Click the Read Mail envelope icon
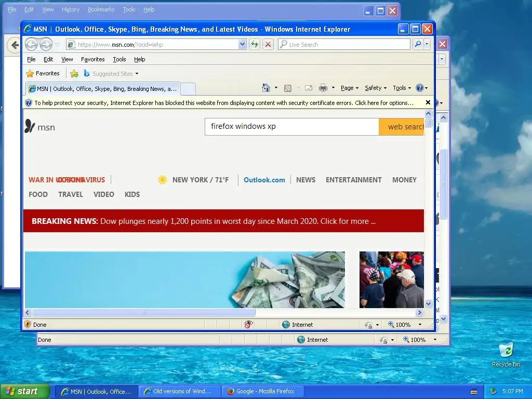 pos(309,88)
